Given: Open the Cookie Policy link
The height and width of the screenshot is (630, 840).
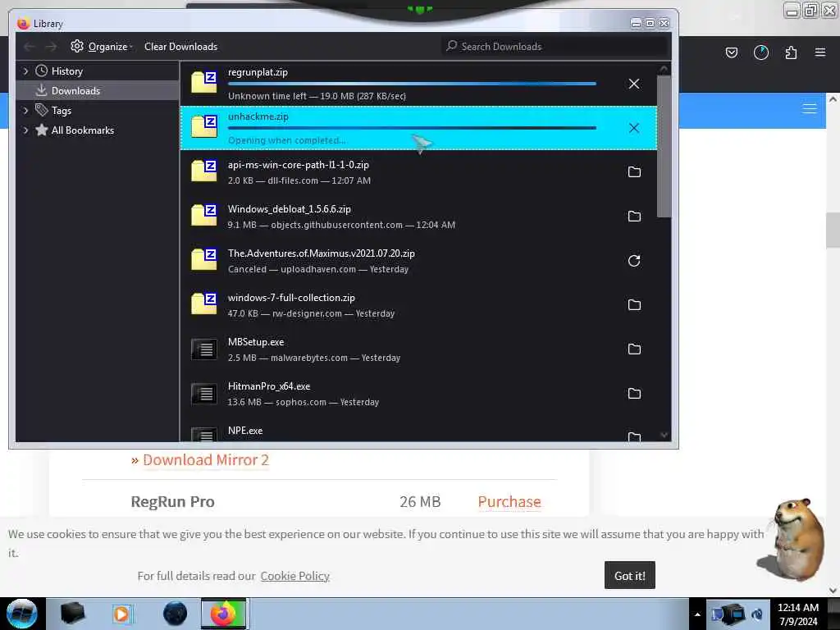Looking at the screenshot, I should (294, 576).
